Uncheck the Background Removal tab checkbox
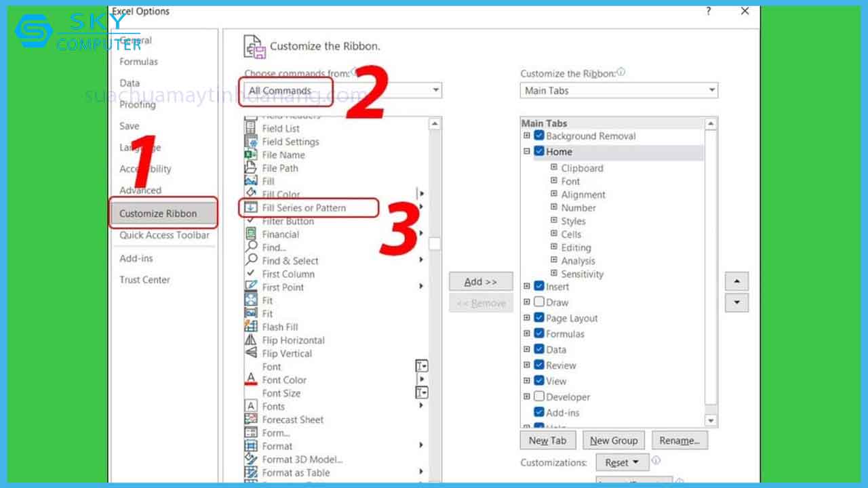This screenshot has width=868, height=488. pos(539,136)
